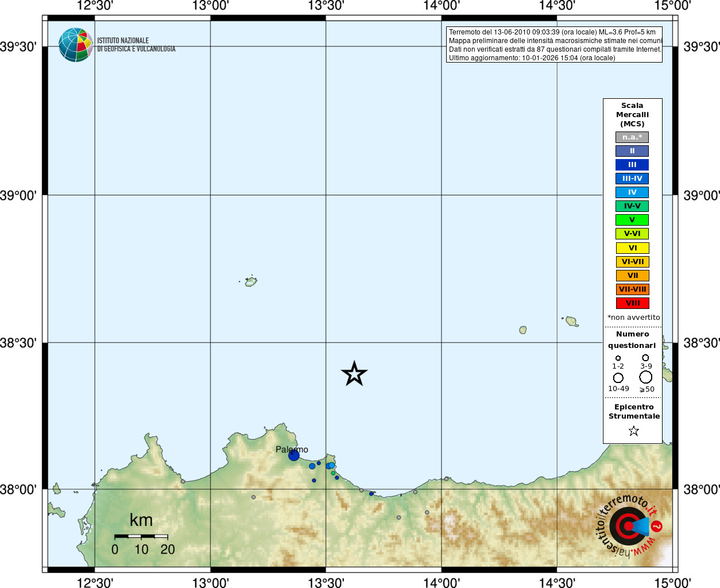Click the Ustica island on the map

point(251,281)
